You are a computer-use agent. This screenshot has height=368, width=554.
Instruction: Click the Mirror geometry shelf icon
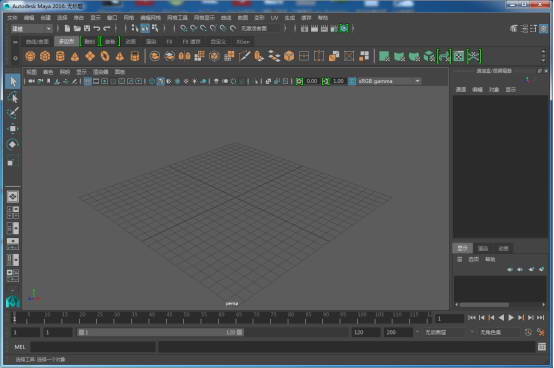(x=184, y=56)
